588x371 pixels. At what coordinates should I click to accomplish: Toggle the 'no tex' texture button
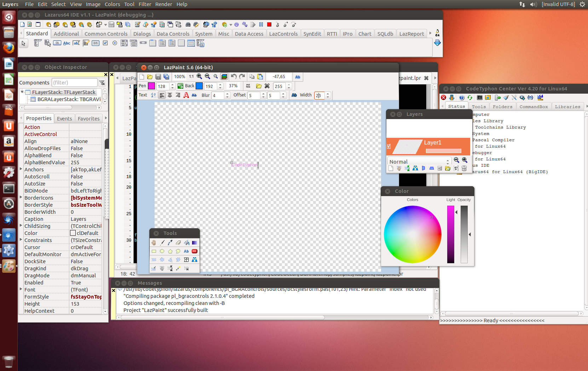point(248,86)
